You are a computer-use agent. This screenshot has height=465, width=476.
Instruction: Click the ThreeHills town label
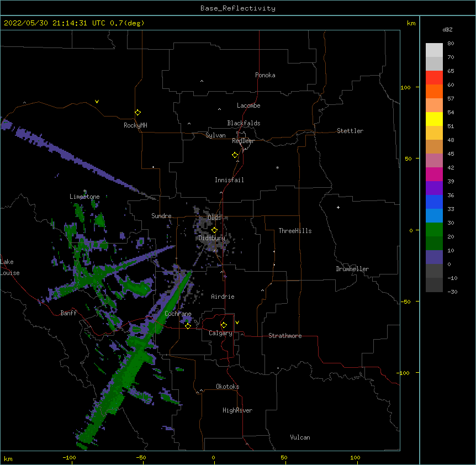(x=295, y=231)
